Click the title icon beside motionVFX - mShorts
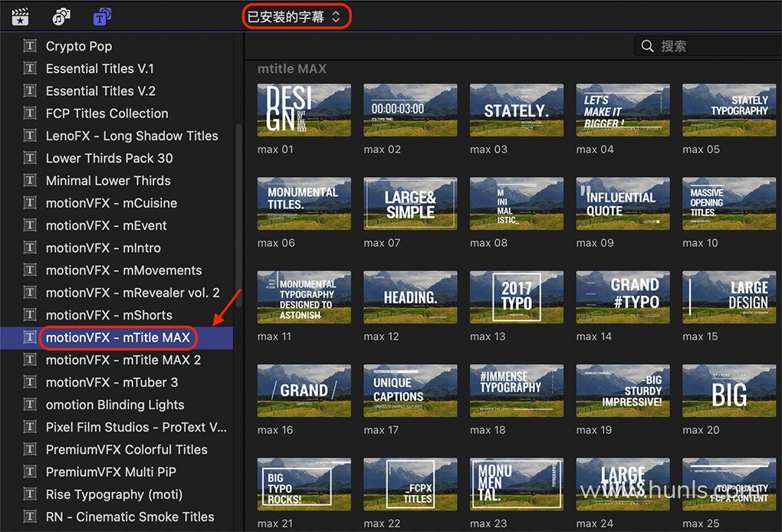The image size is (782, 532). (x=30, y=315)
